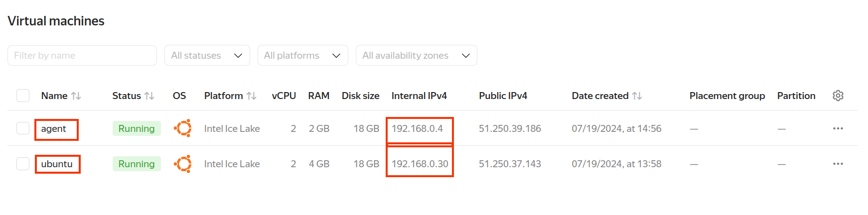Click Ubuntu OS icon in agent row
Image resolution: width=868 pixels, height=215 pixels.
click(183, 128)
